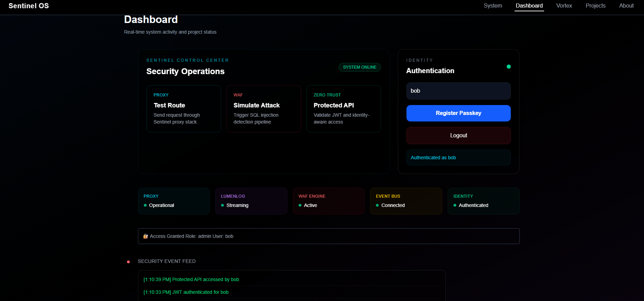Focus the username field containing bob
The image size is (644, 301).
click(458, 91)
